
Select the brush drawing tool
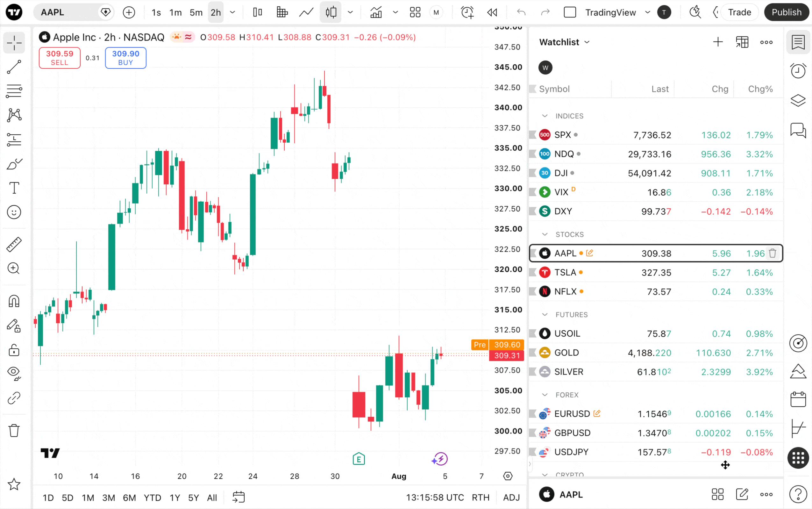[14, 164]
